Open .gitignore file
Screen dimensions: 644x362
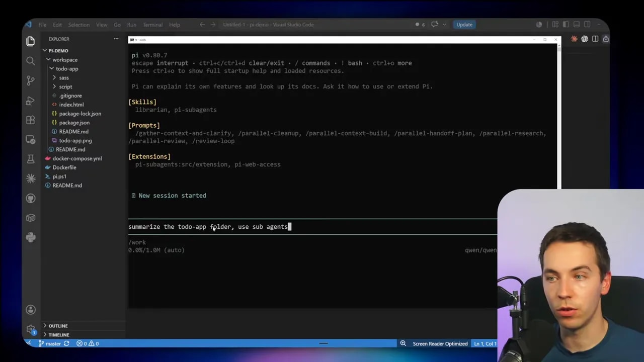click(x=70, y=96)
